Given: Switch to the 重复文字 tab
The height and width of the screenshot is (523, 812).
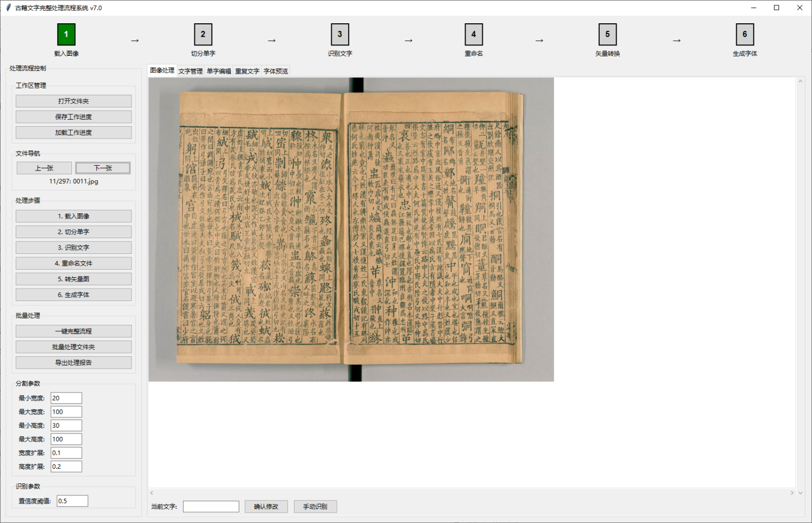Looking at the screenshot, I should point(247,70).
